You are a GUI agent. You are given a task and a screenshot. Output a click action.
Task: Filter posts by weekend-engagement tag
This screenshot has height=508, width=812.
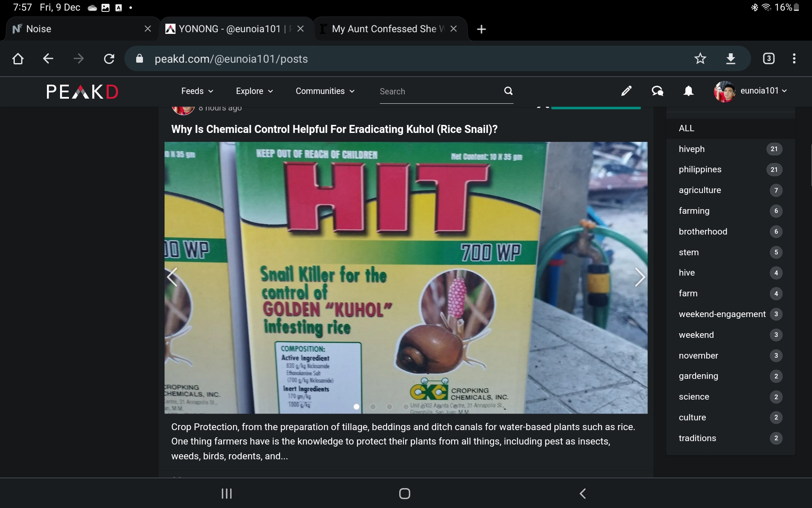(730, 314)
